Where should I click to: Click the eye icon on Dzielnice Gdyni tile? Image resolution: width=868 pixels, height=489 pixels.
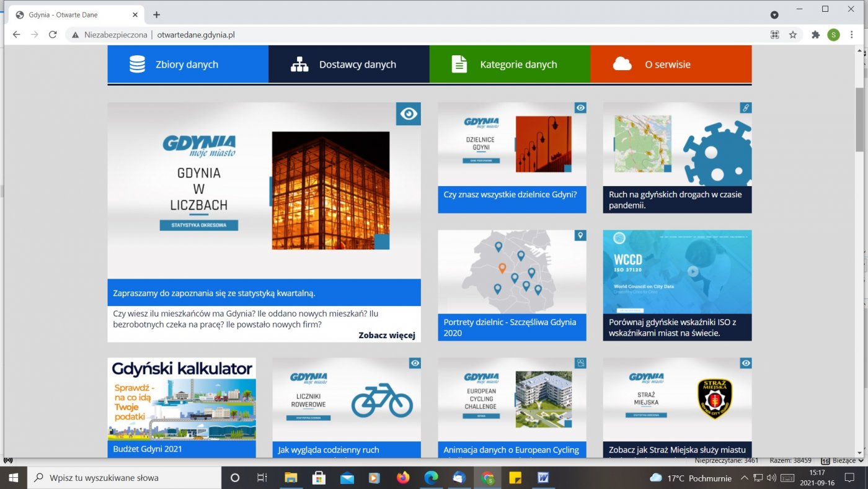(x=580, y=108)
